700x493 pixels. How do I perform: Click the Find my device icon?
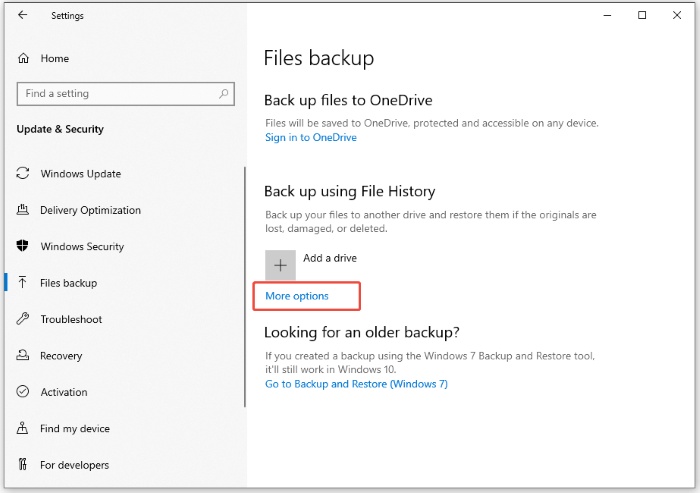22,428
